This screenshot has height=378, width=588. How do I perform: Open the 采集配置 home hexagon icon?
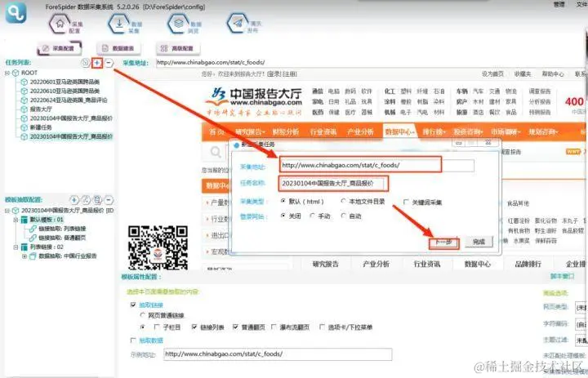pyautogui.click(x=60, y=24)
